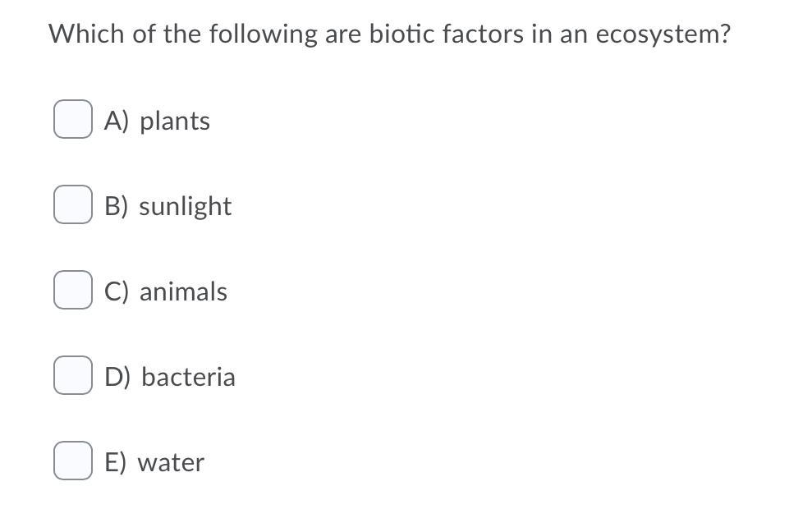The width and height of the screenshot is (812, 532).
Task: Enable the D) bacteria checkbox
Action: click(x=73, y=375)
